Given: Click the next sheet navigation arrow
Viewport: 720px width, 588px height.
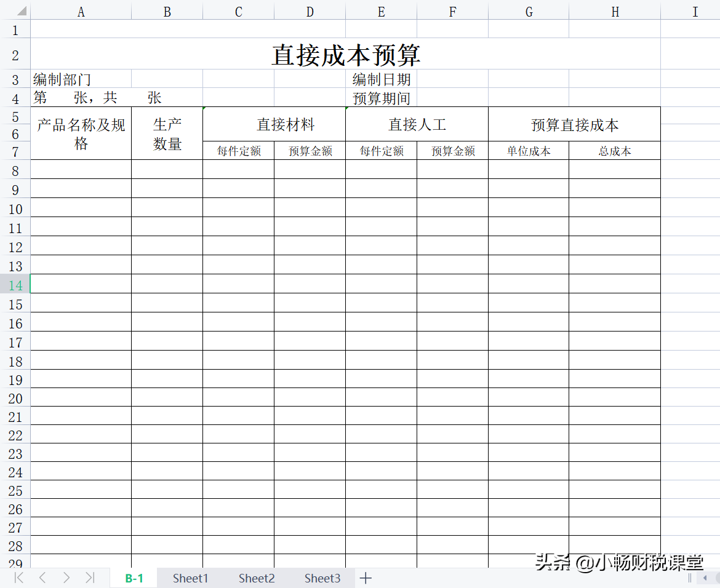Looking at the screenshot, I should coord(66,578).
